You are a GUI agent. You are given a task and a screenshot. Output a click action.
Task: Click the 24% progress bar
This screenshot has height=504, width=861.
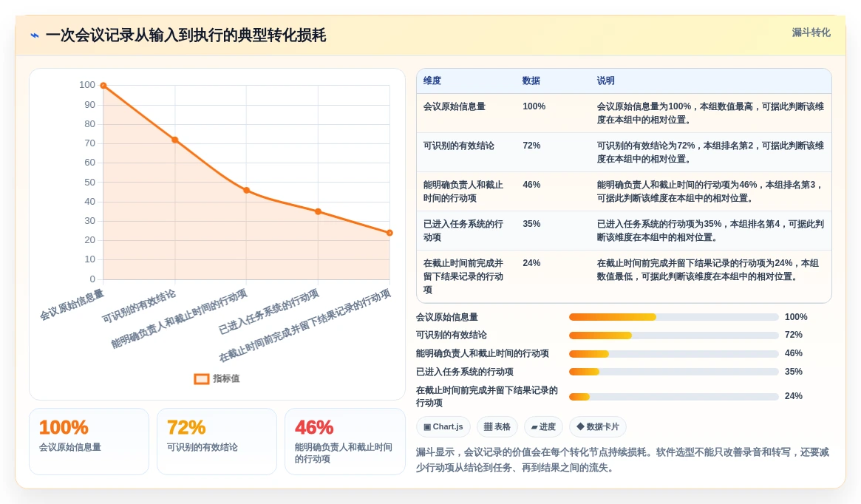tap(674, 396)
